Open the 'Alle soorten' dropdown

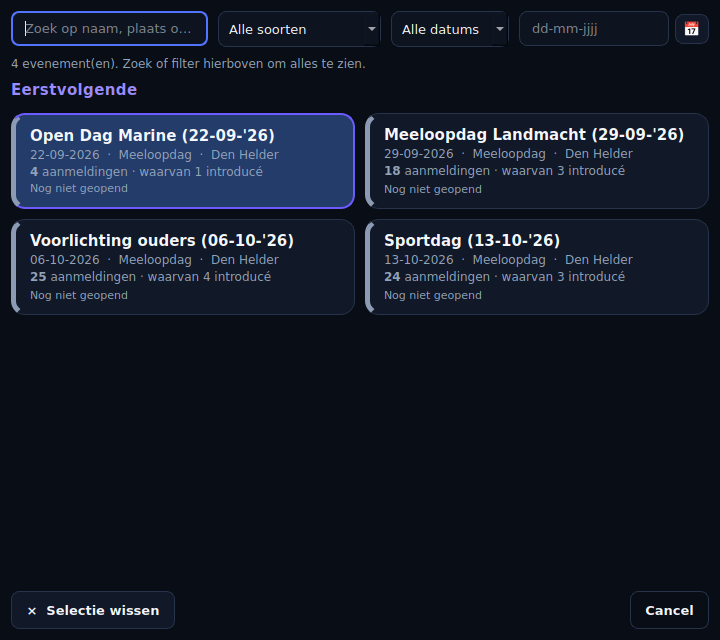[299, 29]
